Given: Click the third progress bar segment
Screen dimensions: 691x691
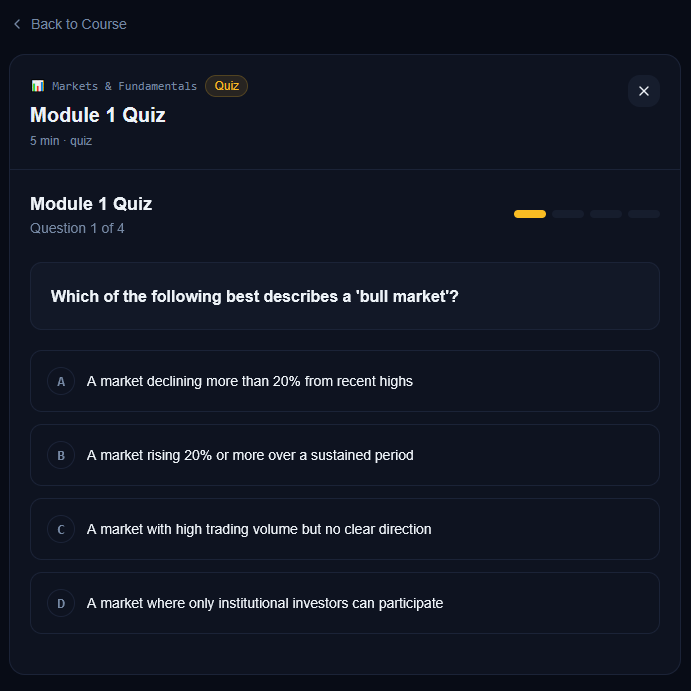Looking at the screenshot, I should pos(606,214).
